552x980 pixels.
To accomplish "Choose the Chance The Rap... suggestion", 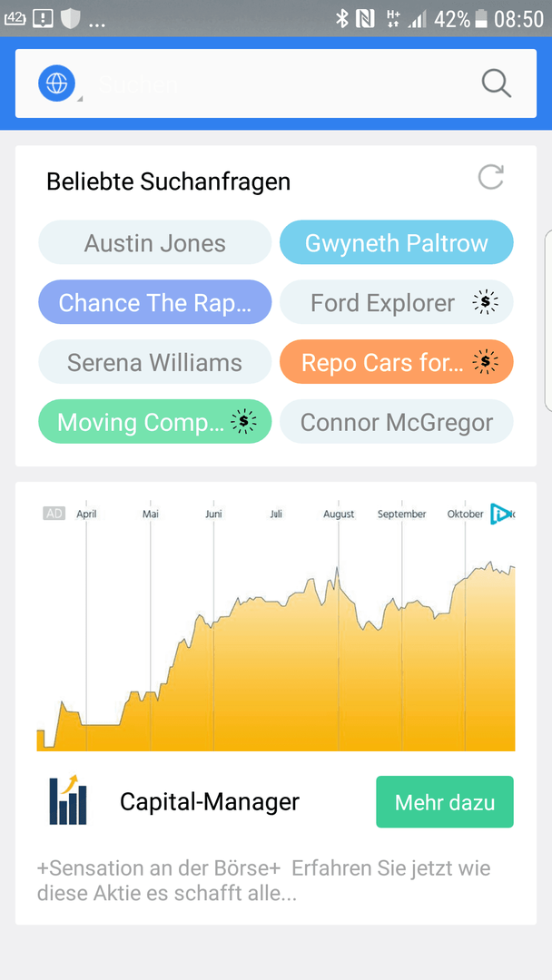I will [x=155, y=302].
